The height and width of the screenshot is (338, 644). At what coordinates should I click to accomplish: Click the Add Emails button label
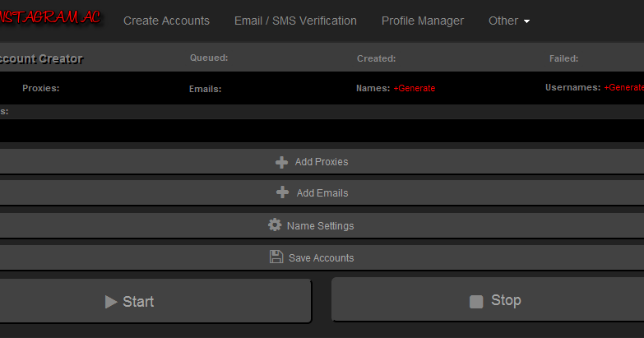[x=322, y=193]
